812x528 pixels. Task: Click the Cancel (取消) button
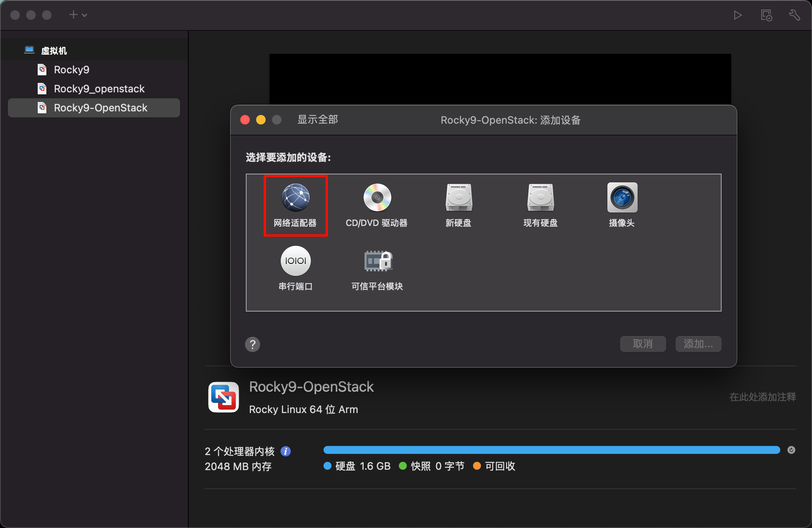[x=643, y=344]
